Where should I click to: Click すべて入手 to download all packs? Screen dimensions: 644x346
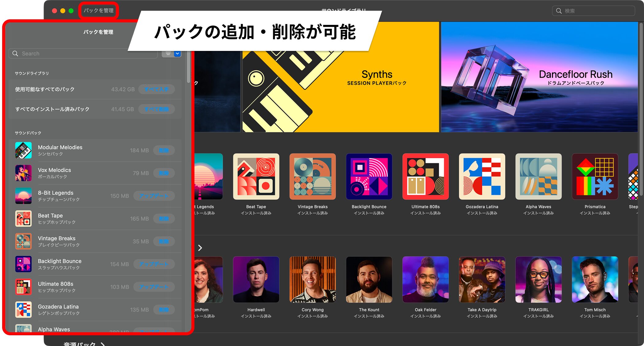click(156, 89)
